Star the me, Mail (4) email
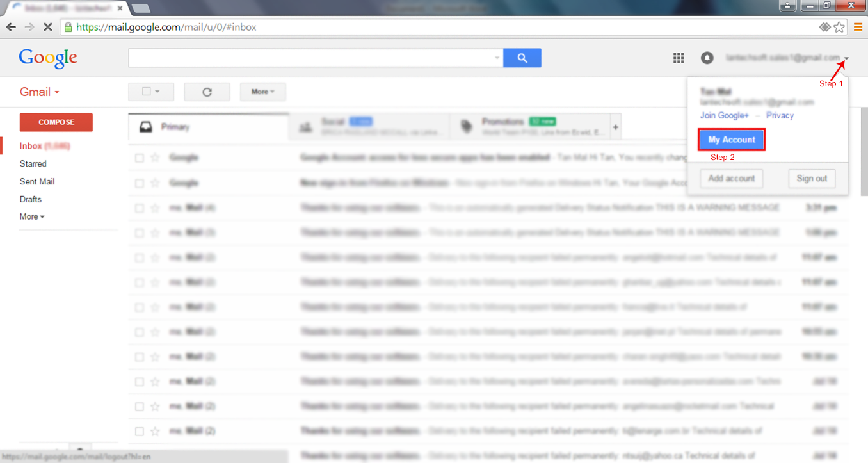Screen dimensions: 868x463 click(155, 208)
